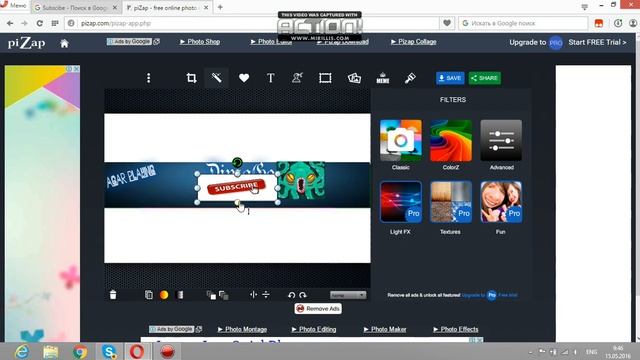Select the magic wand Filters tool
The width and height of the screenshot is (640, 360).
[x=216, y=78]
